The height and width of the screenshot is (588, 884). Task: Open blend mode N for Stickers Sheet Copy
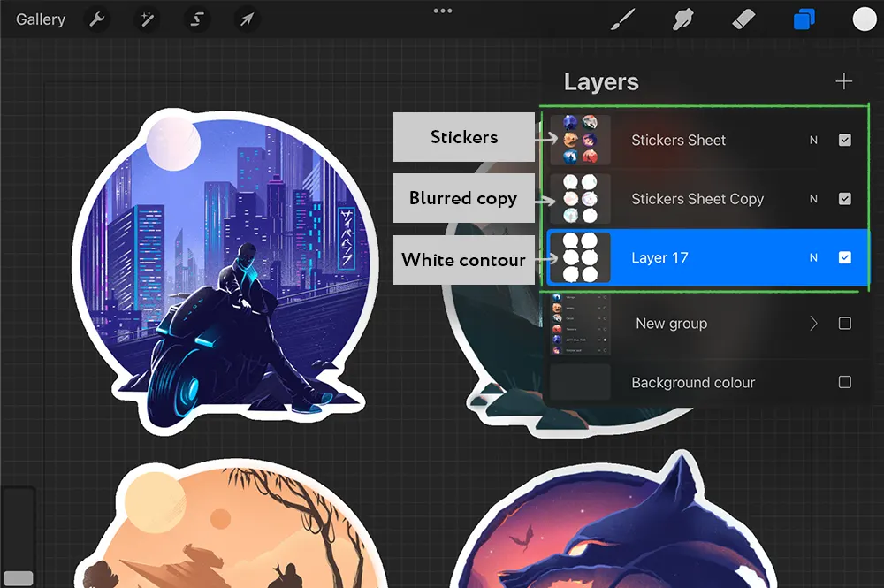(x=813, y=198)
